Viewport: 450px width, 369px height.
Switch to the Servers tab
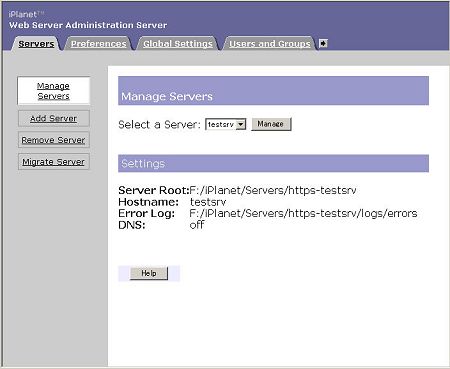pos(36,44)
